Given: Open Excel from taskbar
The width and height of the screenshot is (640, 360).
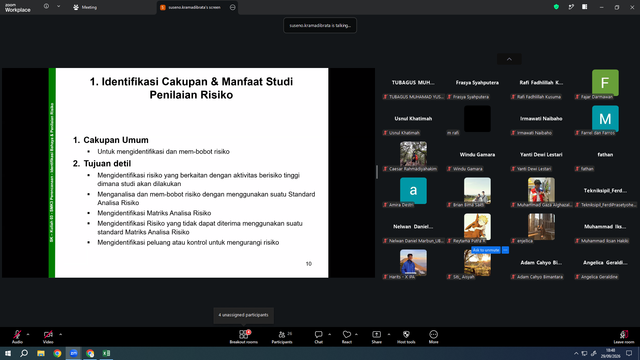Looking at the screenshot, I should click(106, 353).
